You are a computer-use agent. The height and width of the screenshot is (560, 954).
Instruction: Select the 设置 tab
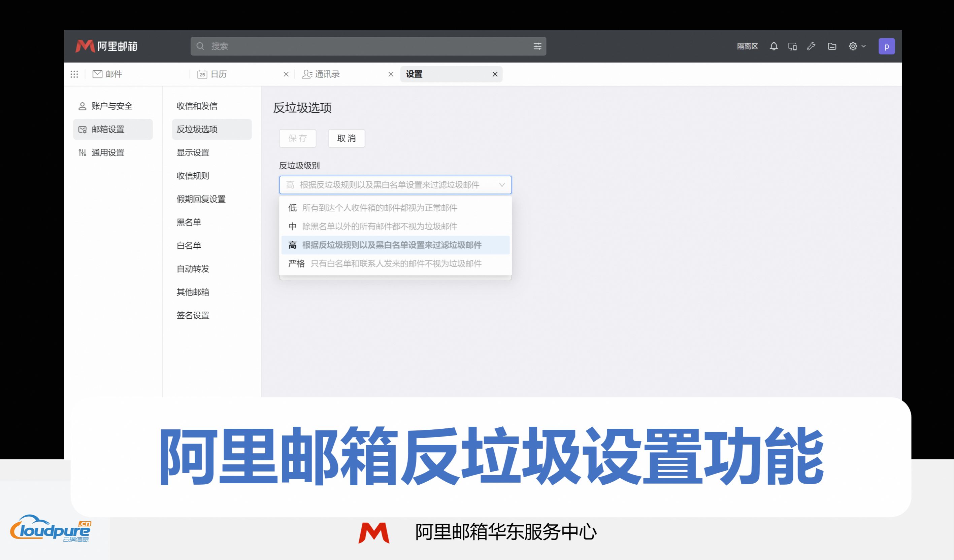[451, 74]
